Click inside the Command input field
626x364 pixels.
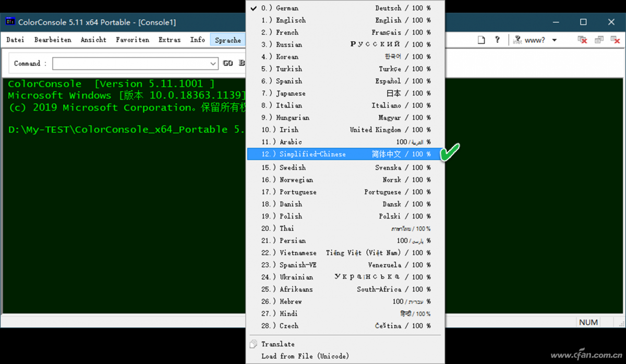tap(130, 64)
